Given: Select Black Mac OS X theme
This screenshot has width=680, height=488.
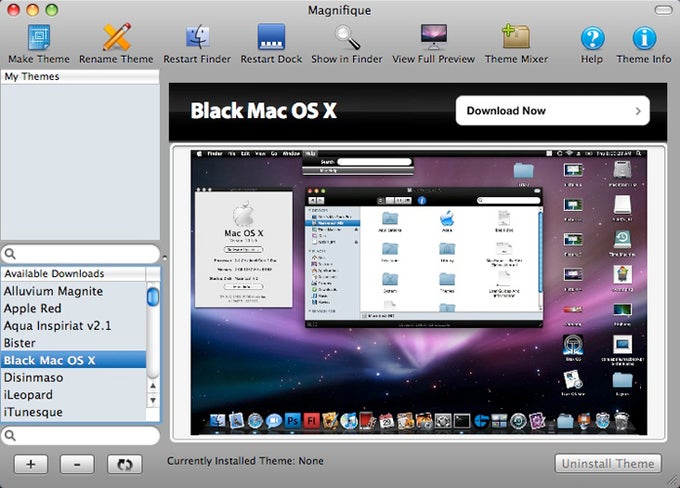Looking at the screenshot, I should pos(73,360).
